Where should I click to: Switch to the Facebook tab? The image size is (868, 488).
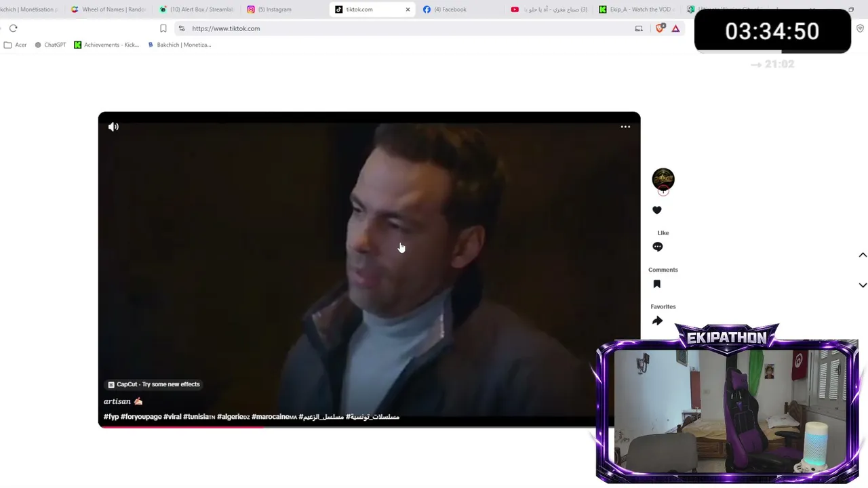461,9
